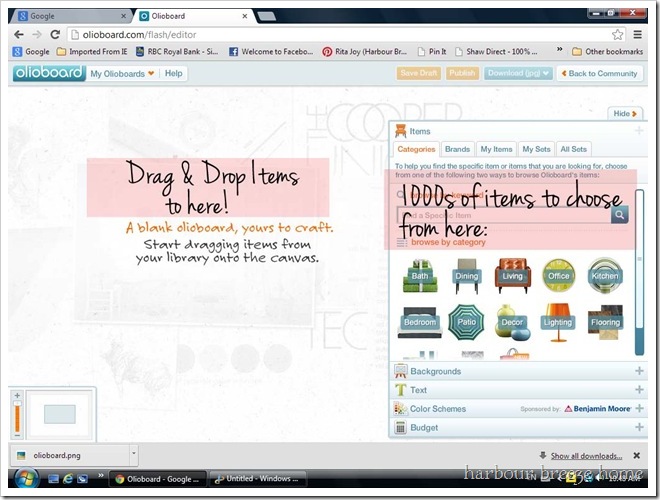Screen dimensions: 660x500
Task: Open the My Olioboards dropdown
Action: coord(122,74)
